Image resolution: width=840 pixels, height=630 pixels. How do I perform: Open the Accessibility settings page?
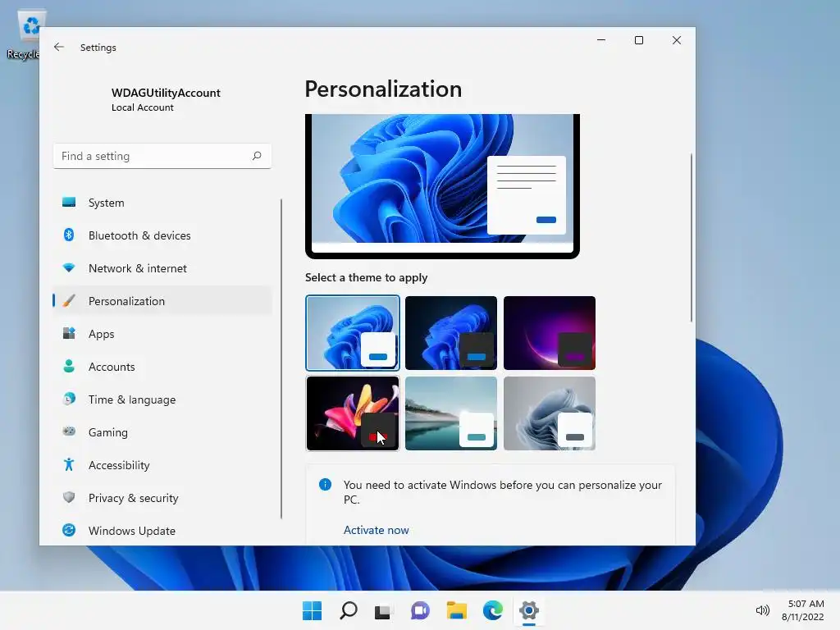[x=163, y=465]
